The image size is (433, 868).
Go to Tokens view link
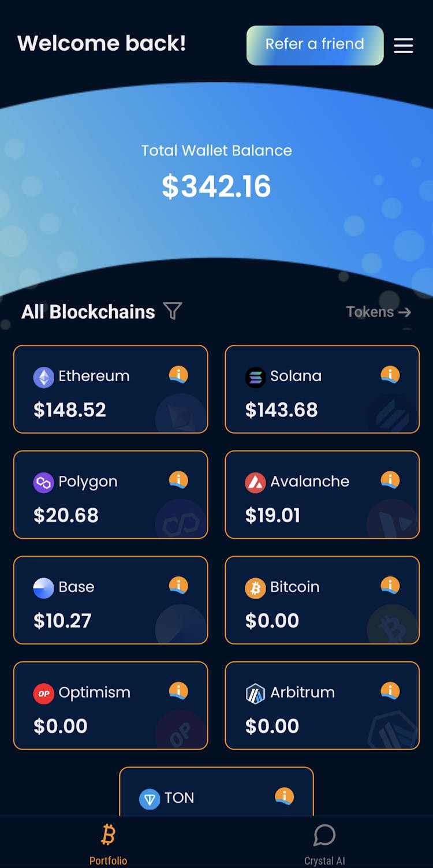pyautogui.click(x=379, y=312)
